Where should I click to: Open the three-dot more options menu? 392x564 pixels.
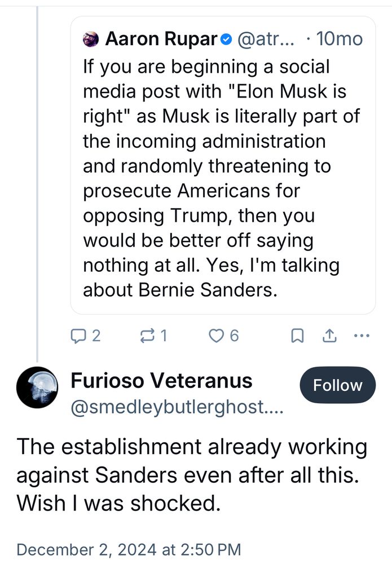coord(360,336)
